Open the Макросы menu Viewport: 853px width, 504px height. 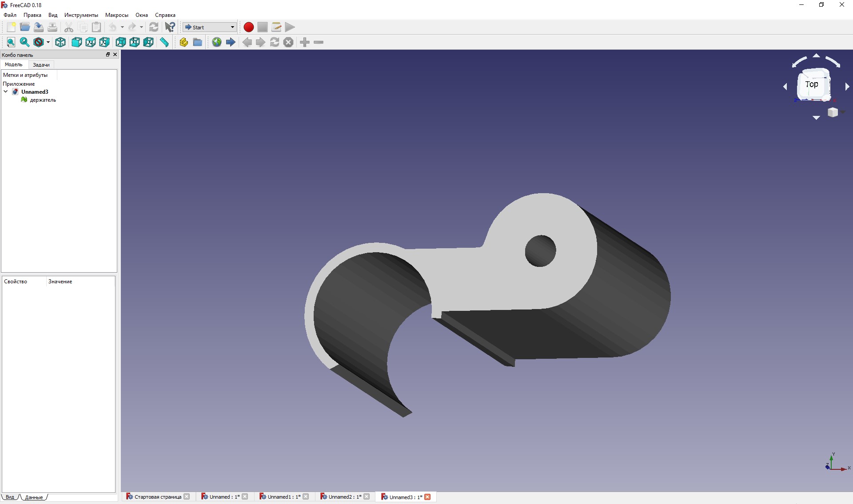116,15
